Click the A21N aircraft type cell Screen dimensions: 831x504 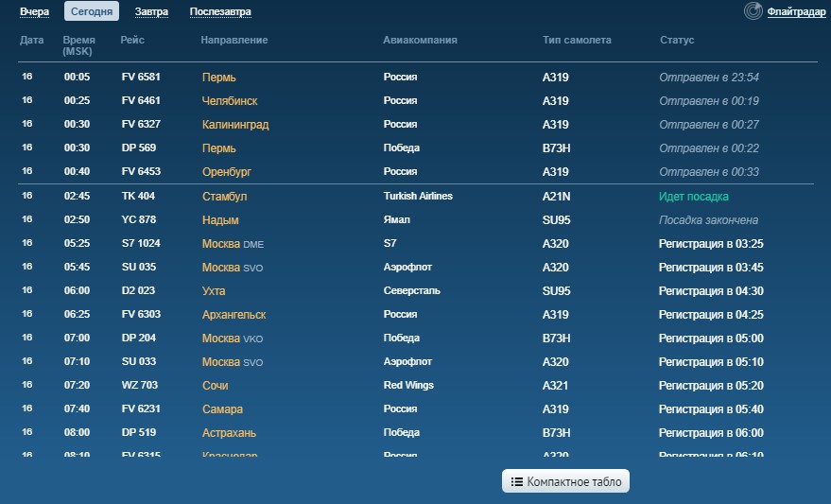[x=557, y=196]
